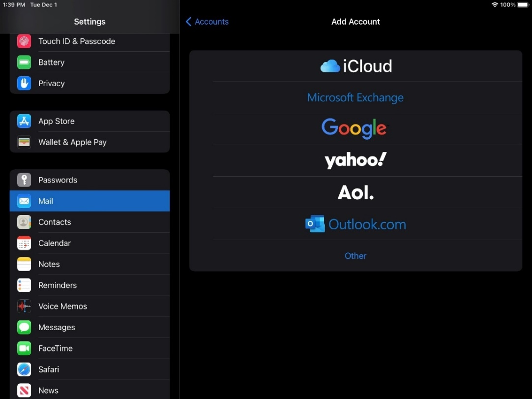Tap the blue Privacy hand icon
This screenshot has width=532, height=399.
24,83
